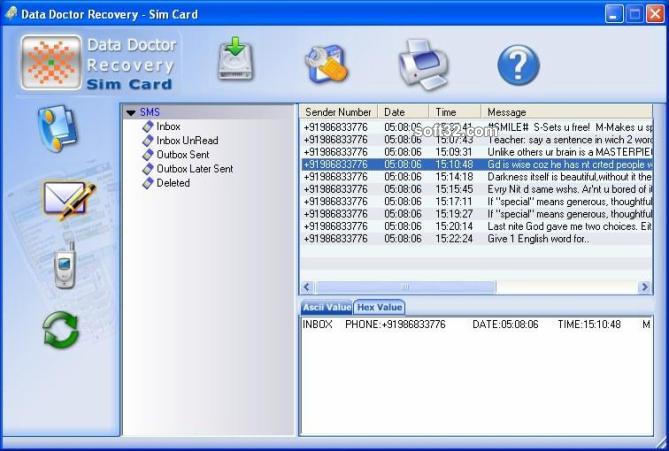Close the Data Doctor Recovery window

click(x=655, y=14)
